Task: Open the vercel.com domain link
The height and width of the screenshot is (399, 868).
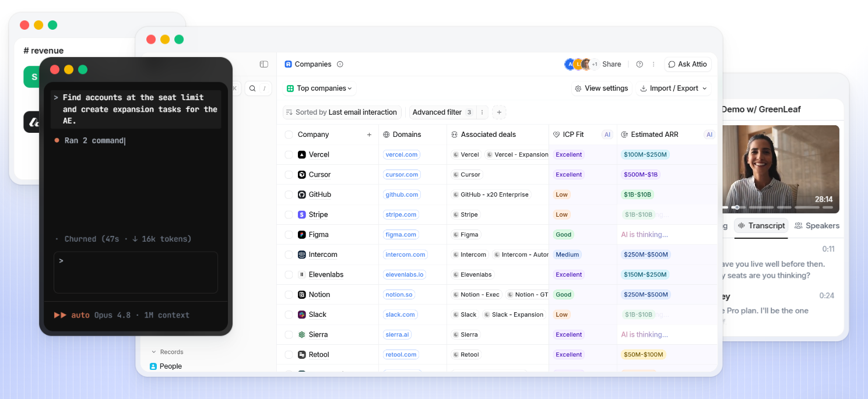Action: click(x=402, y=155)
